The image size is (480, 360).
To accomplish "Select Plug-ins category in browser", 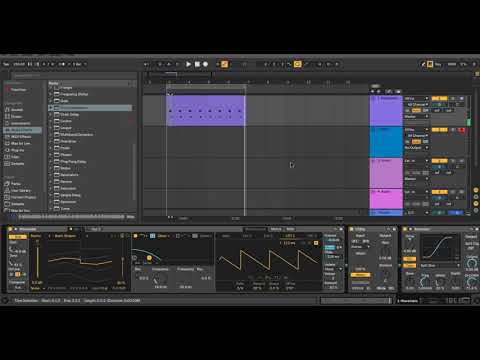I will 17,150.
